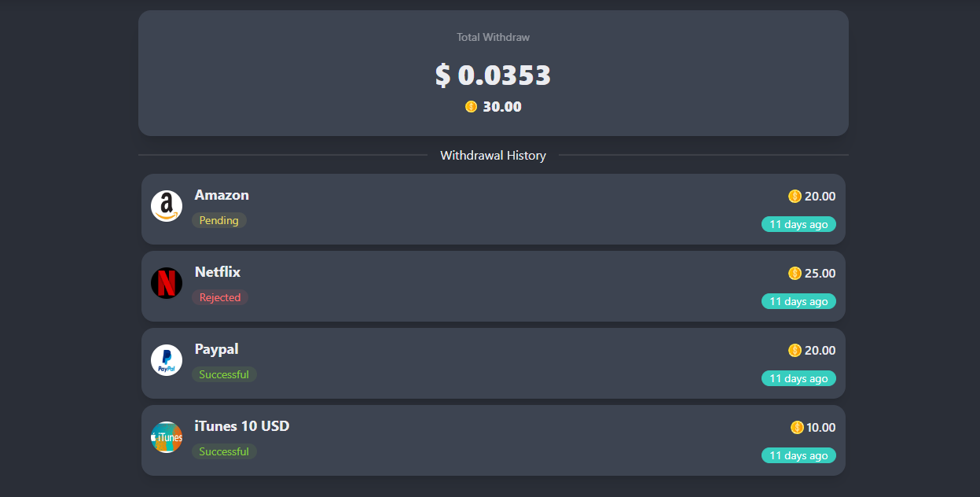Open the Amazon withdrawal entry row
980x497 pixels.
click(x=494, y=209)
